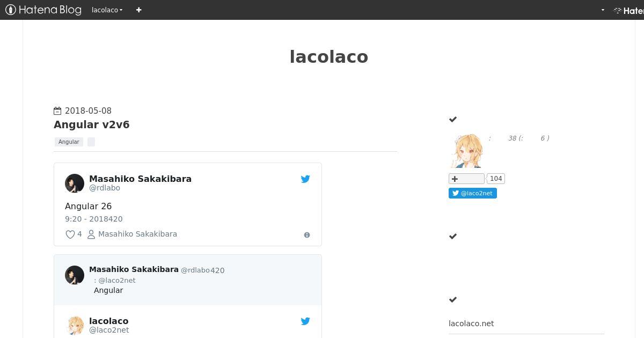Click the person icon beside Masahiko Sakakibara
Viewport: 644px width, 338px height.
(91, 234)
